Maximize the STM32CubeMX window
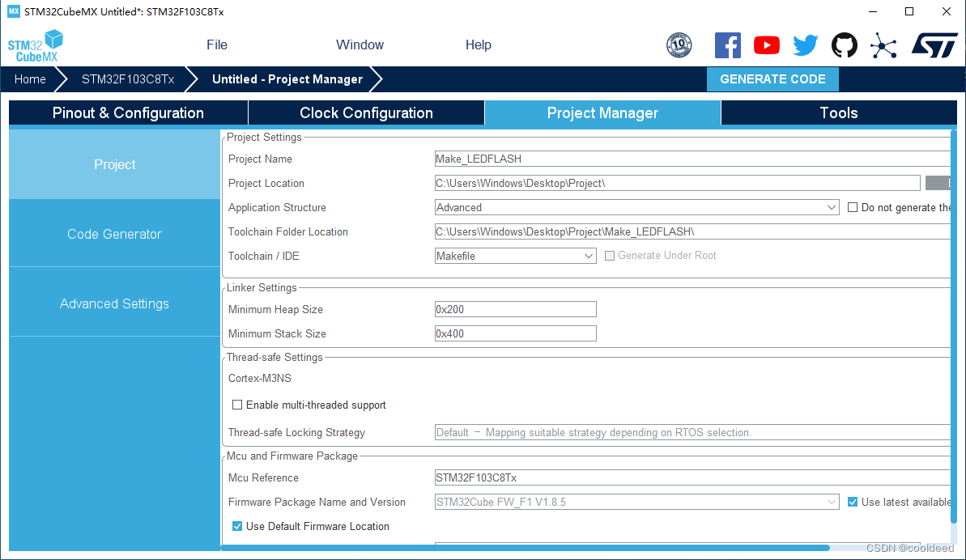Viewport: 966px width, 560px height. [909, 11]
